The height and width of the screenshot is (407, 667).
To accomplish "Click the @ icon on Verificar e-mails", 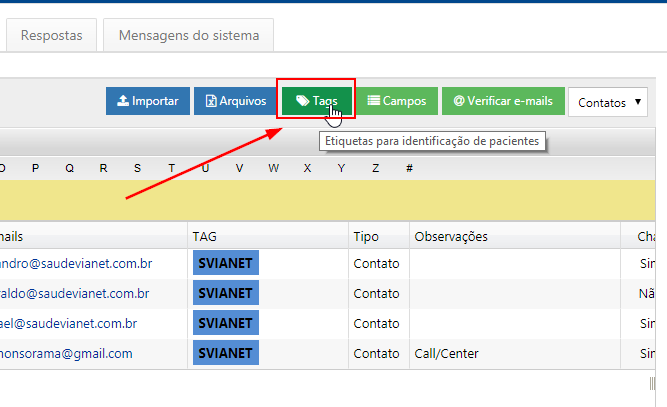I will click(459, 101).
